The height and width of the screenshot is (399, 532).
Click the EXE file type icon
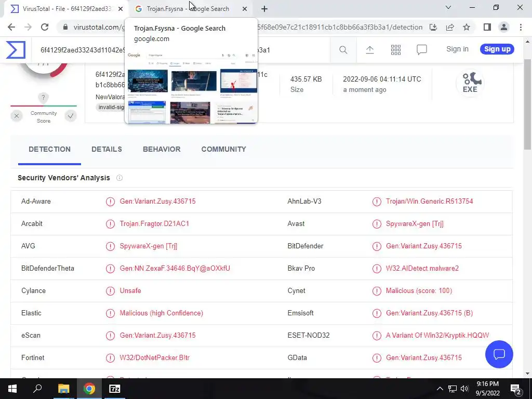coord(470,83)
